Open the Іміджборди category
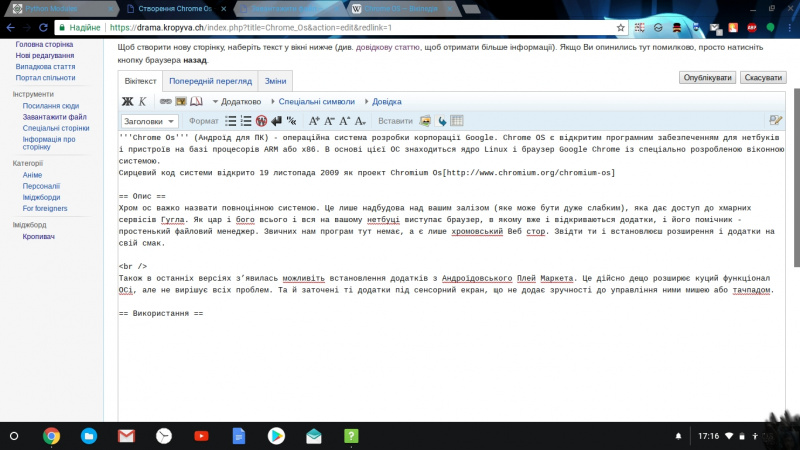800x450 pixels. [41, 197]
